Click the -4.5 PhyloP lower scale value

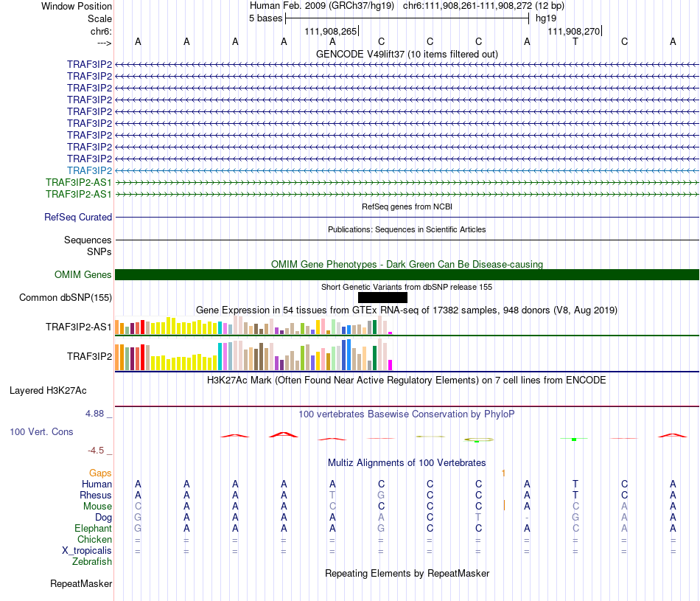[x=96, y=451]
